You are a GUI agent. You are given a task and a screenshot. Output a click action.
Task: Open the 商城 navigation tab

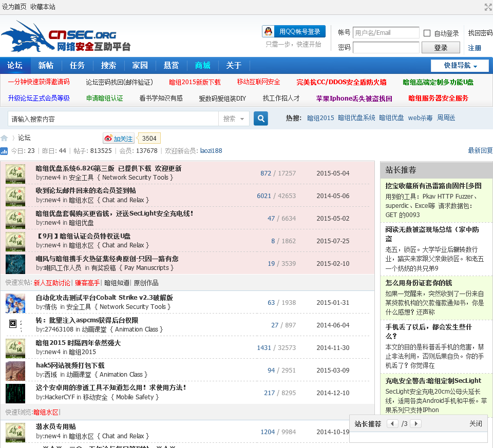(x=202, y=66)
